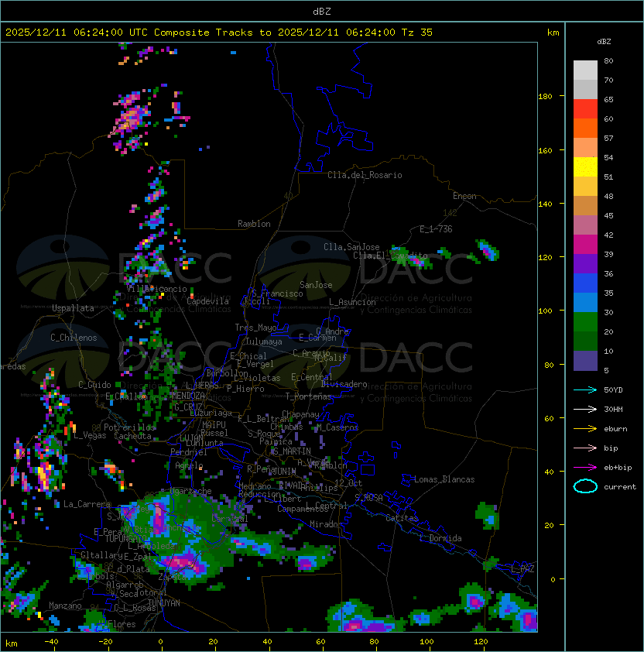Pick the purple swatch in the dBZ scale
This screenshot has height=652, width=644.
click(x=585, y=263)
